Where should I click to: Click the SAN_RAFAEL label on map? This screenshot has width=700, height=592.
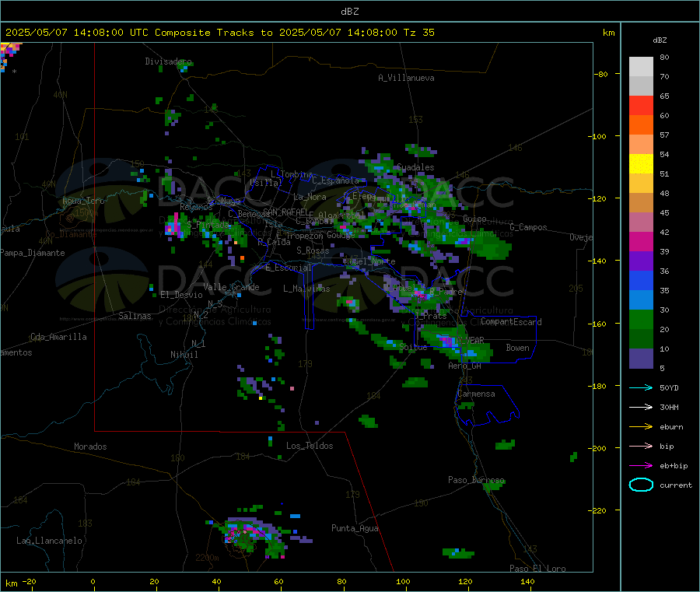(285, 212)
